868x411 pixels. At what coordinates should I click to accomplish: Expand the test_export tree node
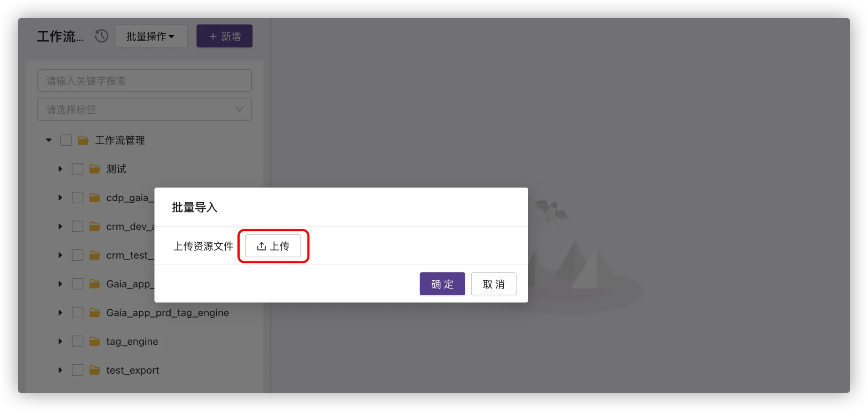coord(60,370)
